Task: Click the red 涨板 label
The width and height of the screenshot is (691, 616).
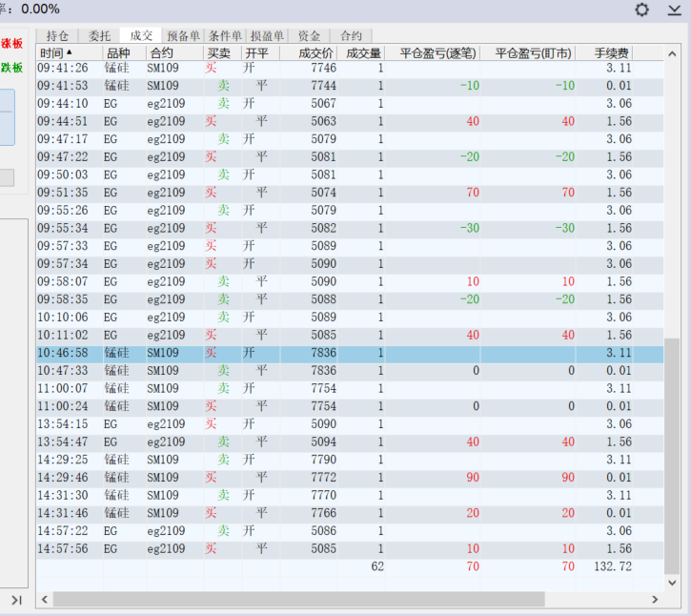Action: (11, 43)
